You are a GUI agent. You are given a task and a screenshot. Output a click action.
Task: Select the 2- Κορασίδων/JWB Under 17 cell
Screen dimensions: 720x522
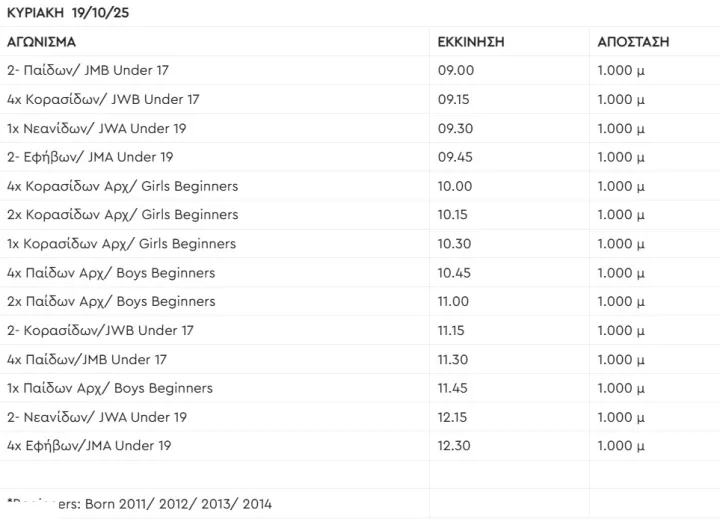point(100,331)
